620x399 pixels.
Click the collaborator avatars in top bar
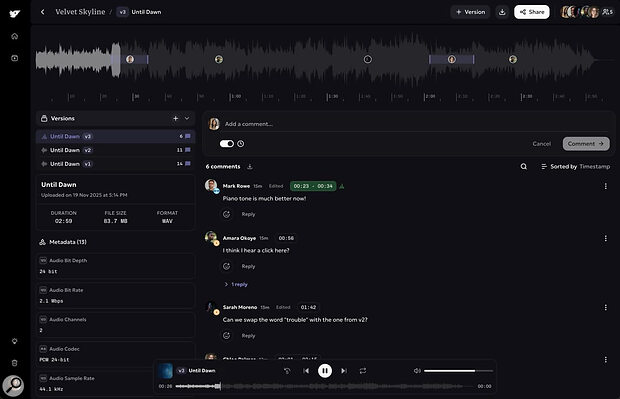tap(580, 12)
